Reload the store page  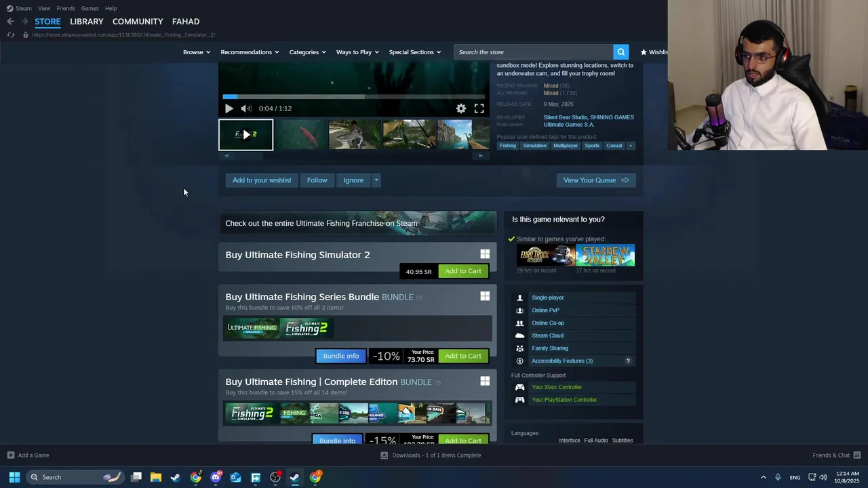click(x=10, y=35)
